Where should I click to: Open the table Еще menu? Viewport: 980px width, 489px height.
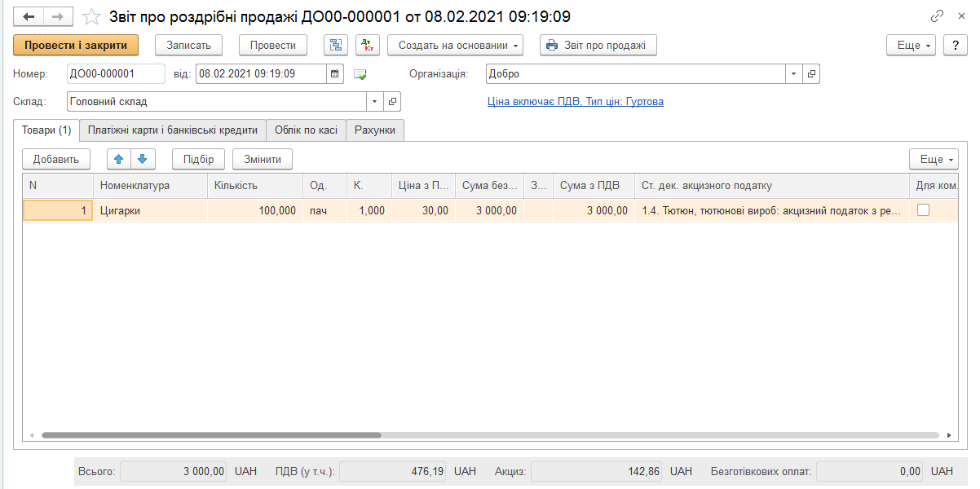click(x=934, y=159)
